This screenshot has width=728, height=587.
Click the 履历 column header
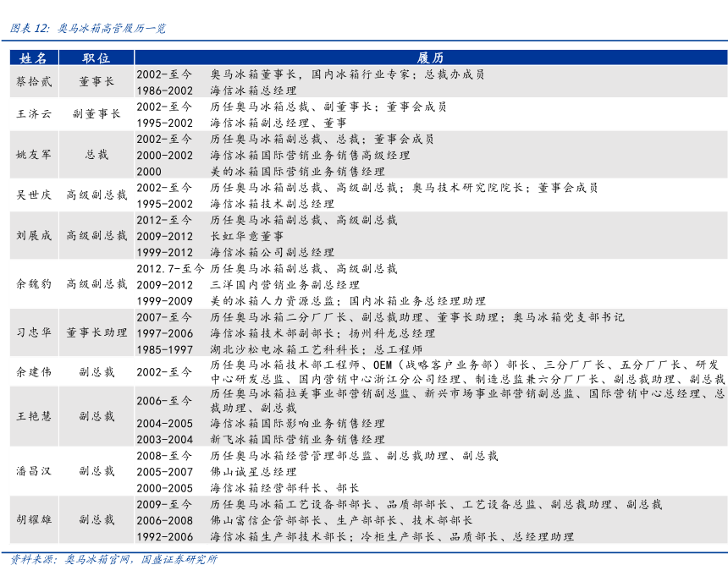pos(430,58)
